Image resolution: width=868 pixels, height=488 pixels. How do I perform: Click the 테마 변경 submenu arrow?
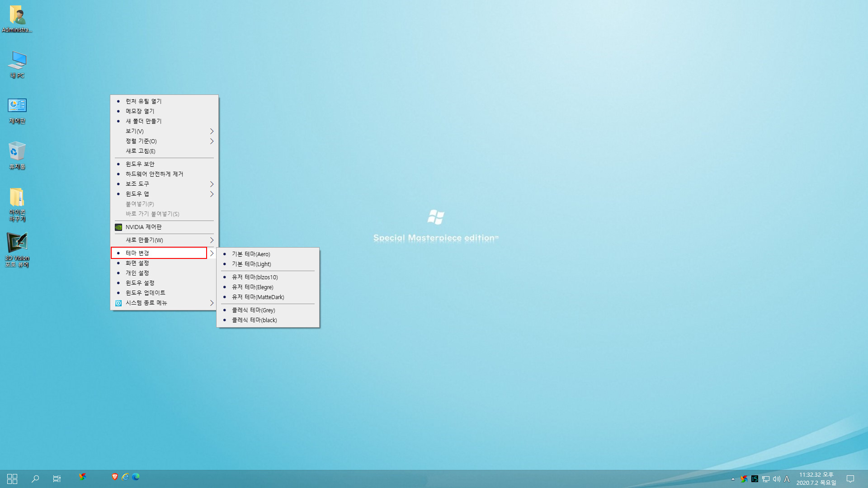click(212, 253)
